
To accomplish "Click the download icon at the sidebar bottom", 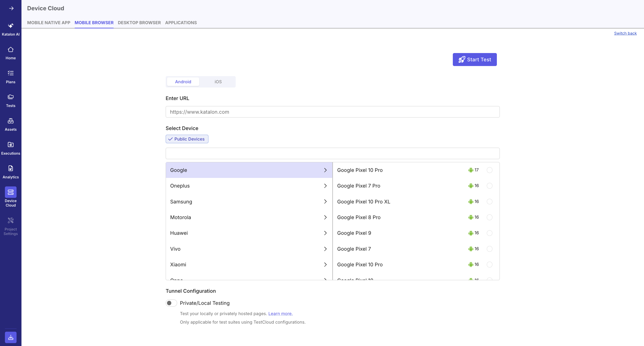I will point(11,337).
